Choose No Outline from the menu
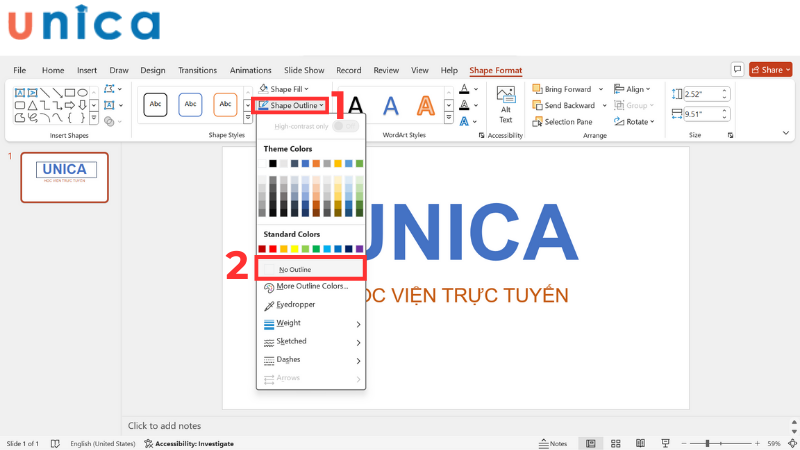This screenshot has height=450, width=800. click(x=311, y=269)
